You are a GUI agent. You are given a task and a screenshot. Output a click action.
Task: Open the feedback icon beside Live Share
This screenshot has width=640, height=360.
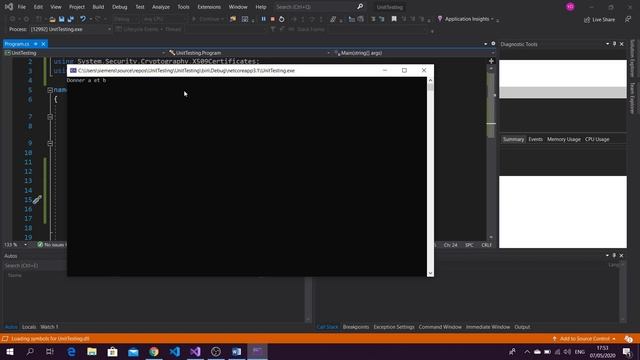(x=628, y=19)
